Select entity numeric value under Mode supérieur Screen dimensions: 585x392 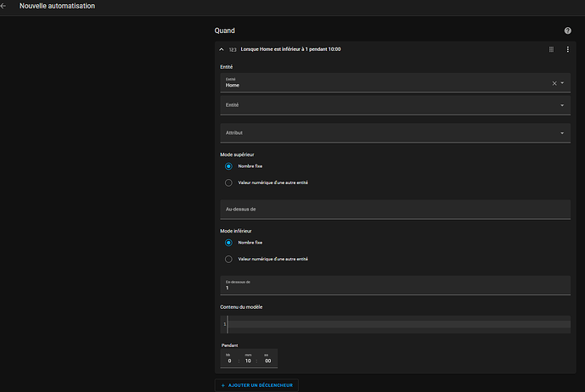tap(228, 182)
